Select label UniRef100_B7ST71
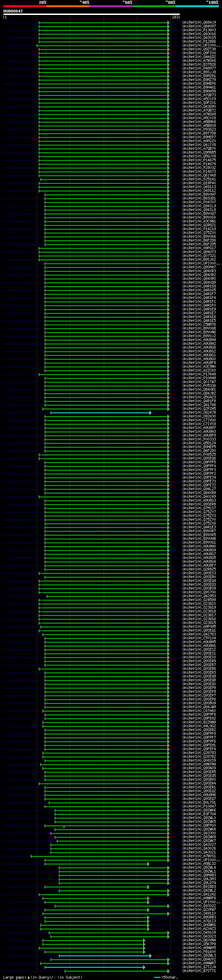This screenshot has width=222, height=980. click(199, 971)
